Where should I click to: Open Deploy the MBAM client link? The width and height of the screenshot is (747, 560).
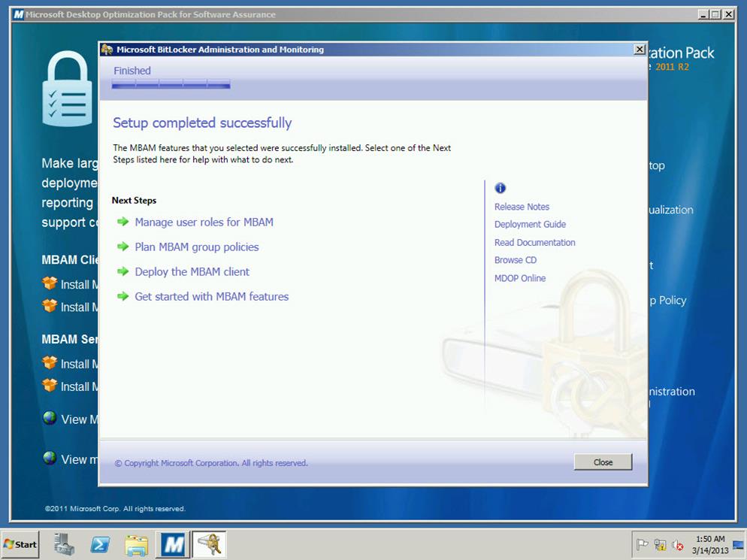pyautogui.click(x=192, y=271)
